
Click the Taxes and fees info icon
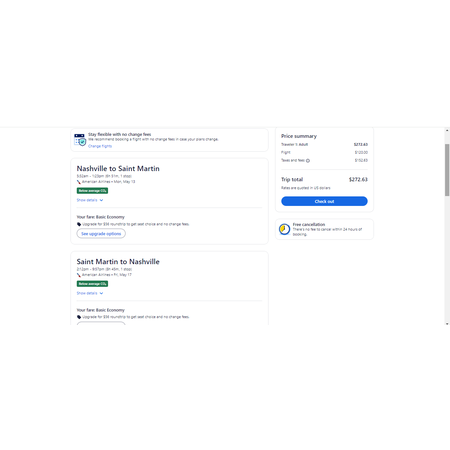[308, 161]
